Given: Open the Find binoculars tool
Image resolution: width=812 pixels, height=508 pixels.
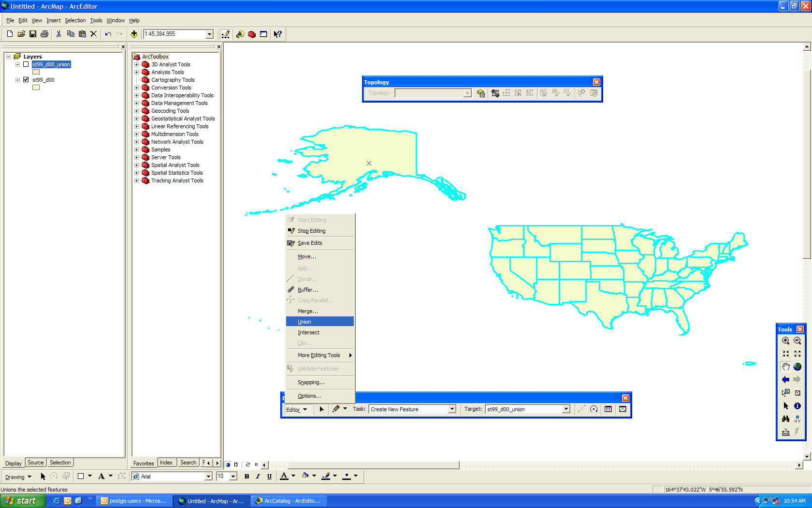Looking at the screenshot, I should (785, 419).
